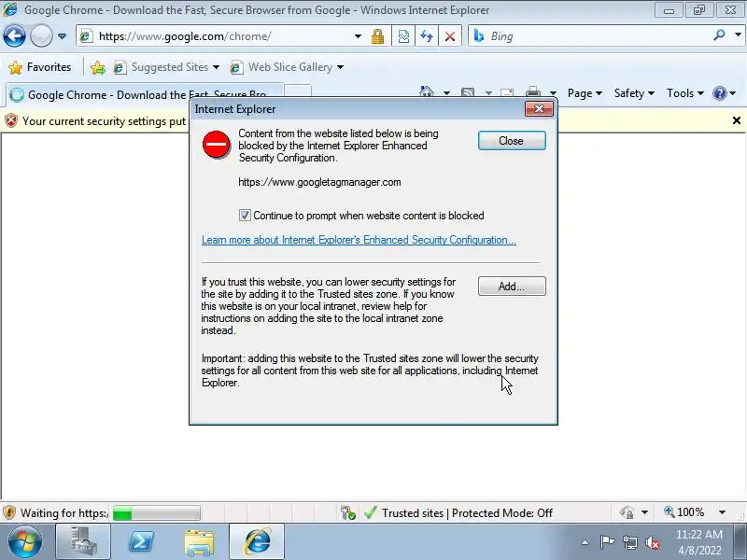Open Suggested Sites on favorites bar
This screenshot has height=560, width=747.
[166, 67]
